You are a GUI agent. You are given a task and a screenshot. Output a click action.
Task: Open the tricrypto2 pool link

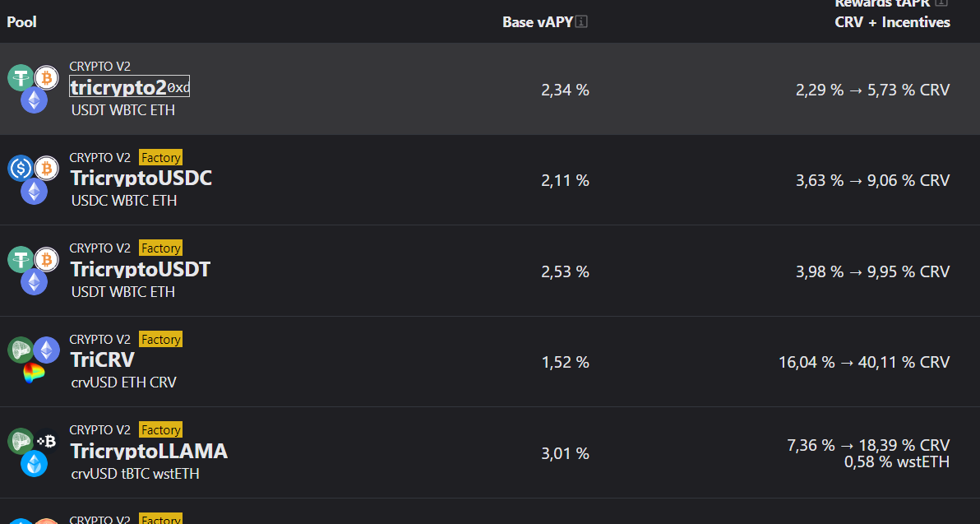[x=118, y=87]
